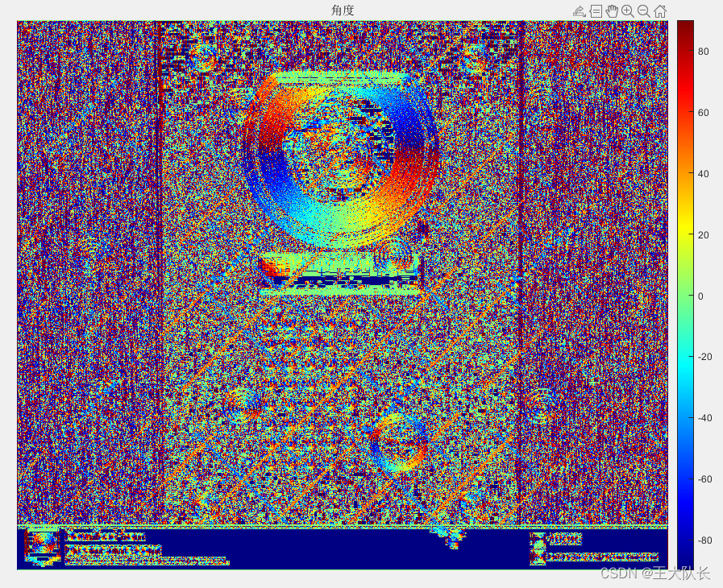Viewport: 723px width, 588px height.
Task: Click the colorbar tick label 60
Action: tap(703, 113)
